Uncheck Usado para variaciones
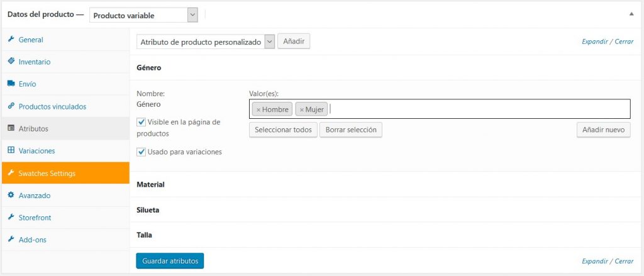The width and height of the screenshot is (644, 276). tap(141, 152)
